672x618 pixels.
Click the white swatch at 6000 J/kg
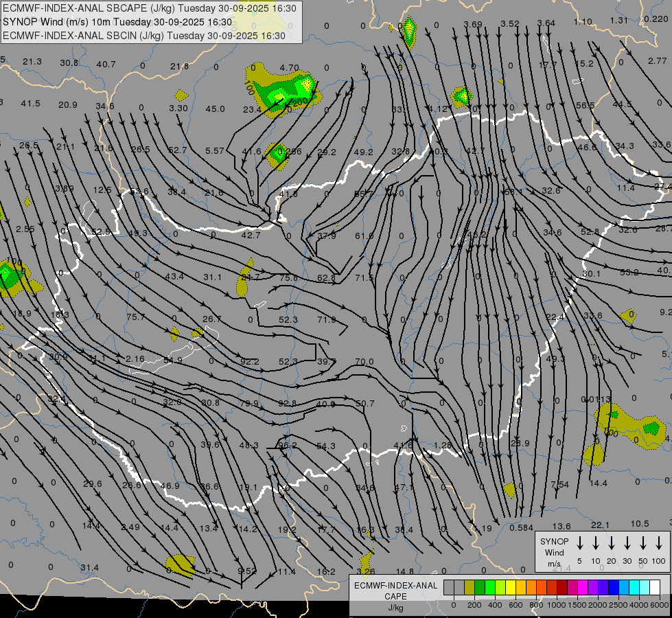pos(655,587)
